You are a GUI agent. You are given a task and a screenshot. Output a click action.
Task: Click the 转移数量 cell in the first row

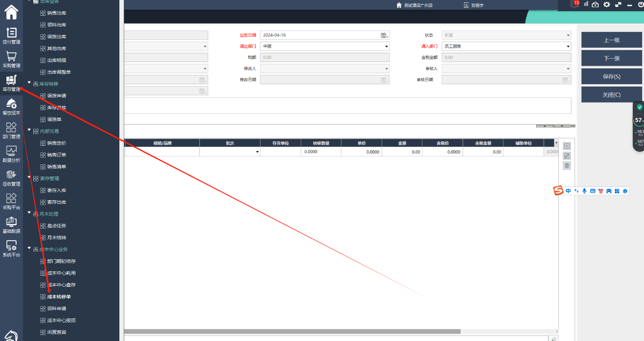(321, 152)
